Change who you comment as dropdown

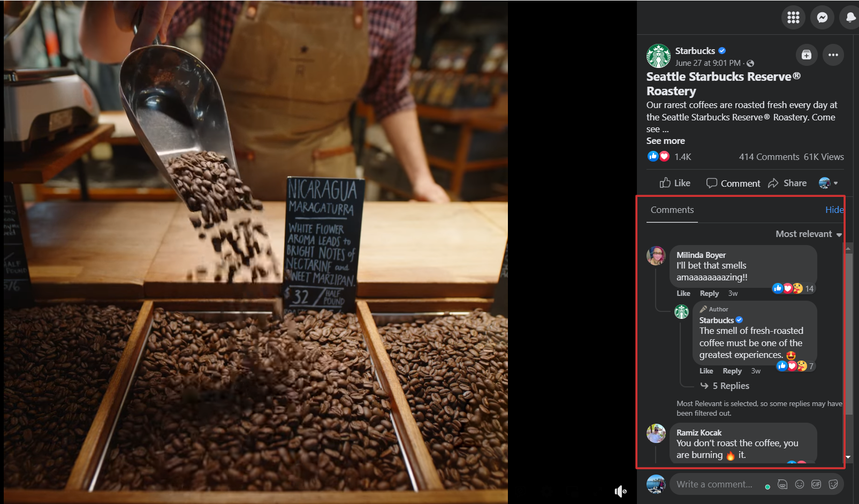828,183
